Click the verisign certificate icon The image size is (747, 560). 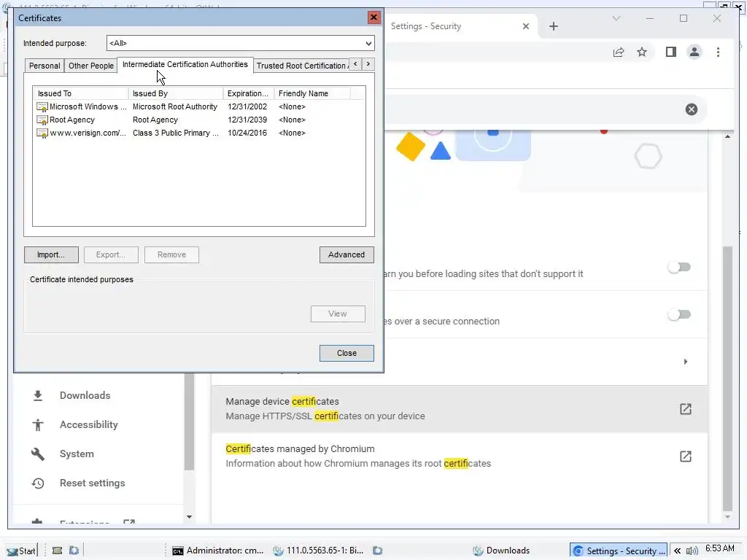coord(42,133)
